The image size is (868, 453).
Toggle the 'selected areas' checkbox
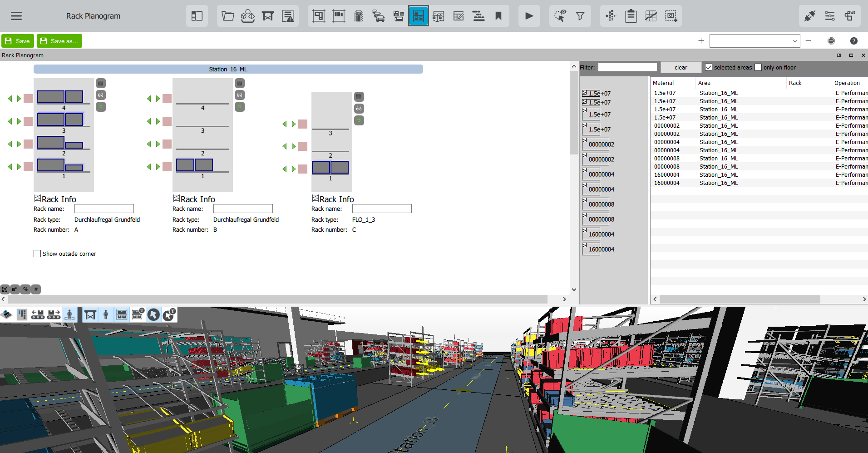pos(709,67)
